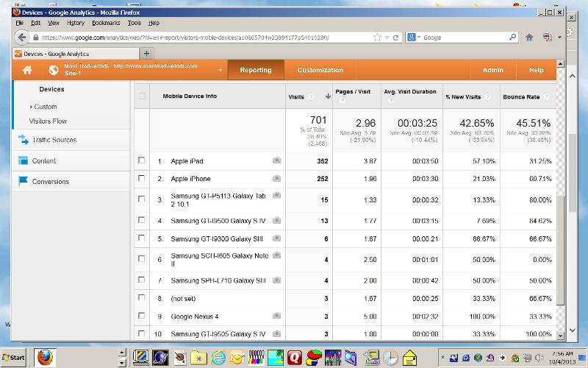Open the Help tab

(537, 70)
